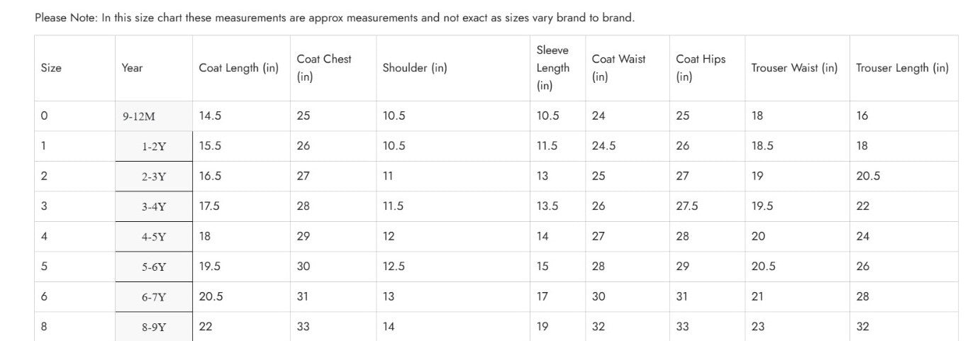Click the Trouser Length (in) header

pyautogui.click(x=902, y=68)
